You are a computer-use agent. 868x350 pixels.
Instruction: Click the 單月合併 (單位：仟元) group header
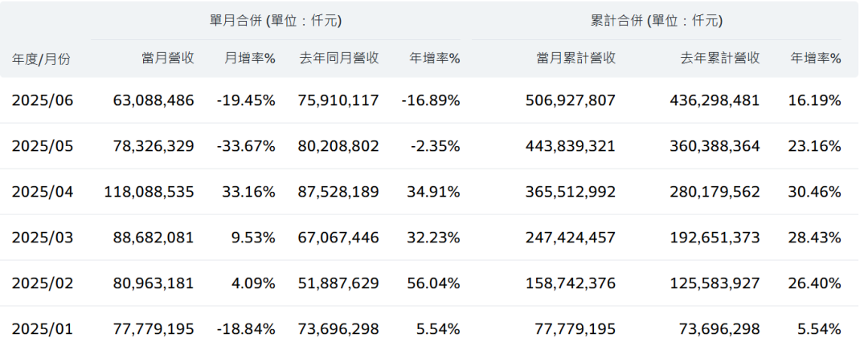pos(276,21)
